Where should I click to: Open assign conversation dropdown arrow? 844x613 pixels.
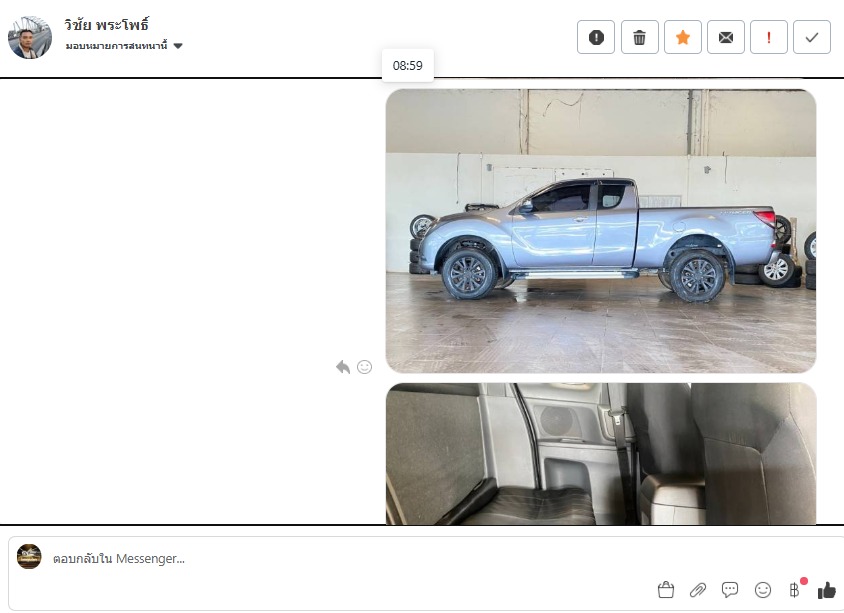click(178, 46)
